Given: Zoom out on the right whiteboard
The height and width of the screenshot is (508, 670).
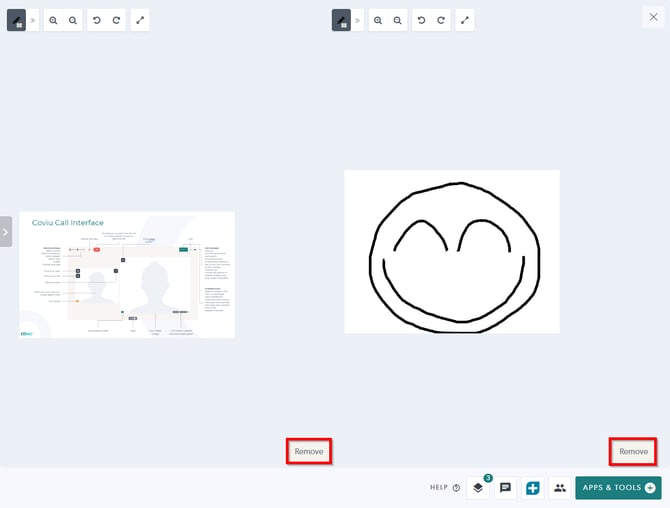Looking at the screenshot, I should pos(398,20).
